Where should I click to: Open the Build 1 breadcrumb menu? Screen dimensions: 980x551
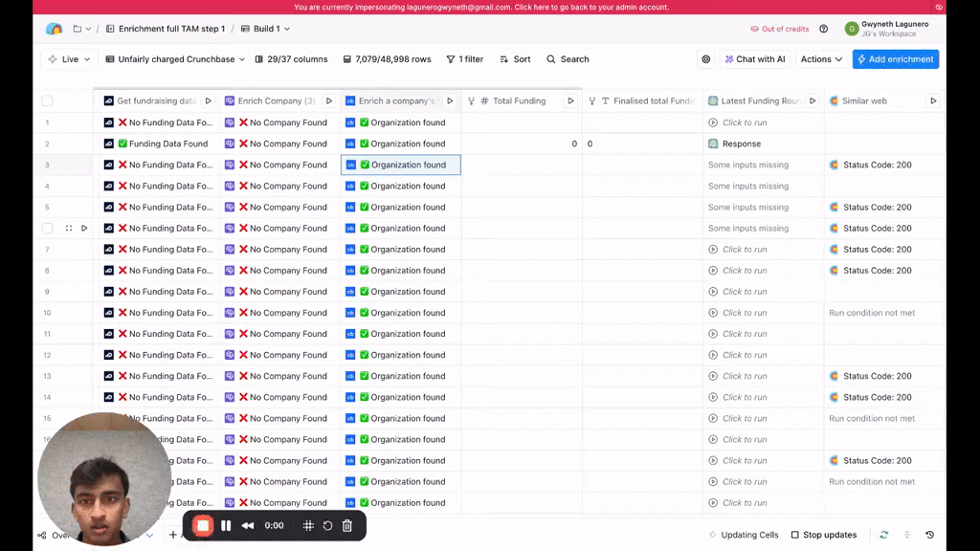[x=265, y=29]
